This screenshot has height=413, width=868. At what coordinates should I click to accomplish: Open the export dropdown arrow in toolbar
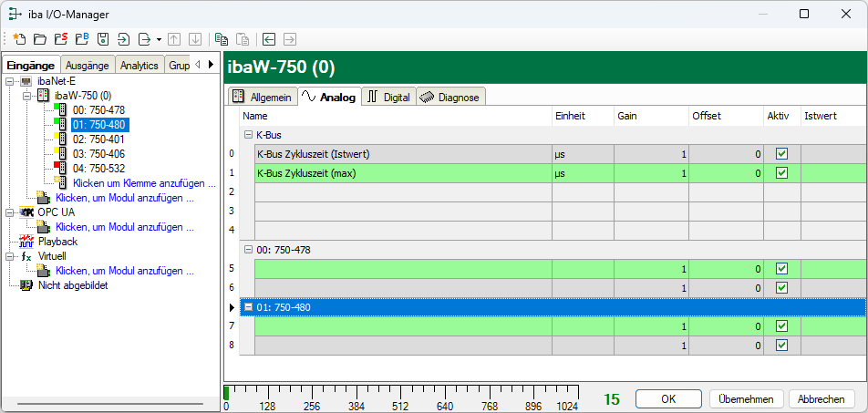click(159, 39)
